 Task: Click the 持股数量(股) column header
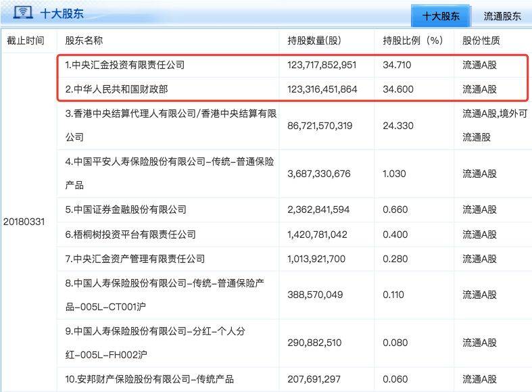[314, 41]
